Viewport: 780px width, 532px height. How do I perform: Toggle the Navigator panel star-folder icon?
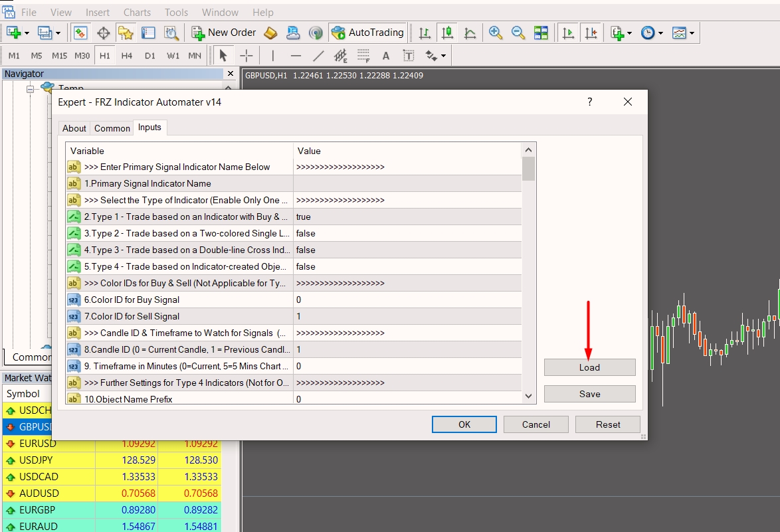(x=126, y=33)
